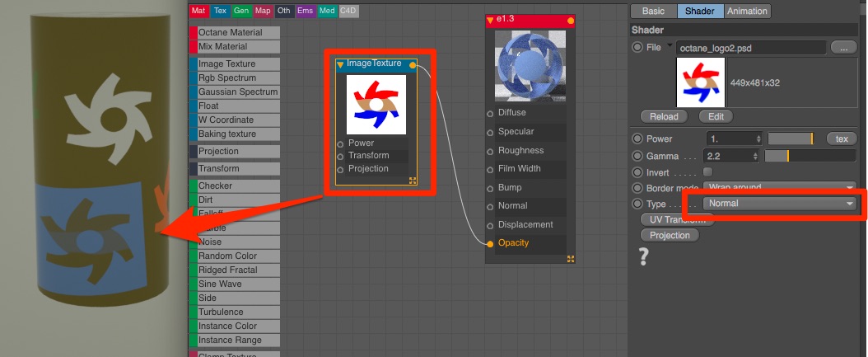Screen dimensions: 868x357
Task: Collapse the ImageTexture node triangle
Action: point(340,65)
